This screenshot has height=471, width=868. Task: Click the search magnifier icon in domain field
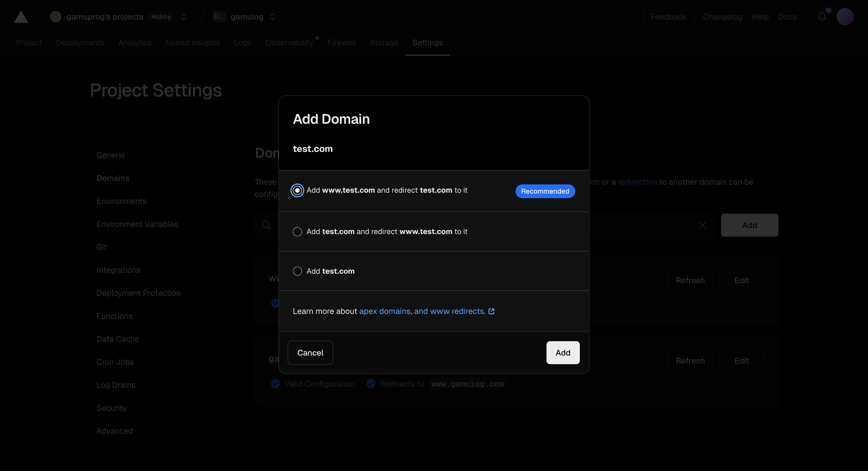coord(266,225)
